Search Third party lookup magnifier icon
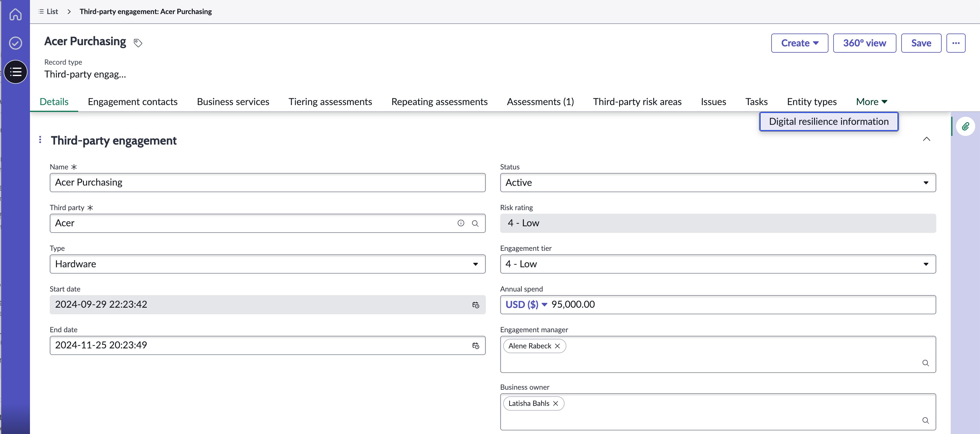The image size is (980, 434). coord(475,224)
